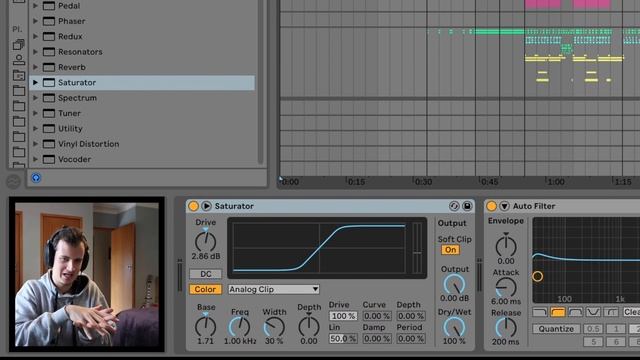The image size is (640, 360).
Task: Select the Utility device in browser
Action: tap(142, 129)
